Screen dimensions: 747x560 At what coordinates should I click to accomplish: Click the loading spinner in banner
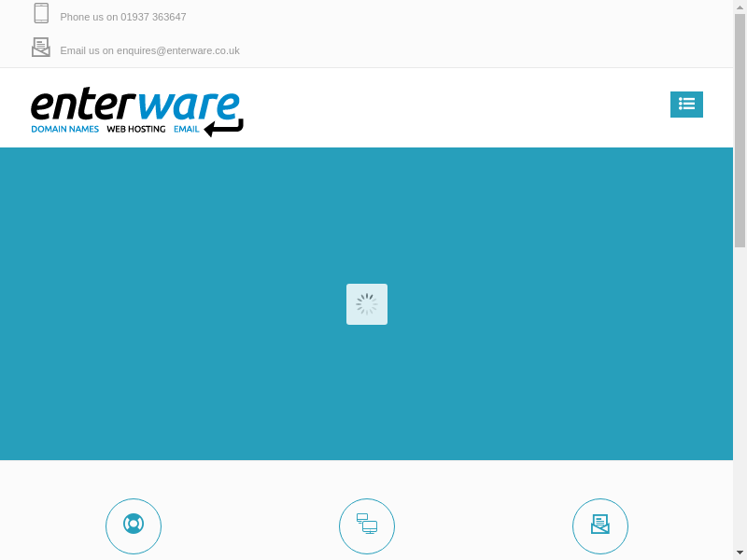(367, 304)
